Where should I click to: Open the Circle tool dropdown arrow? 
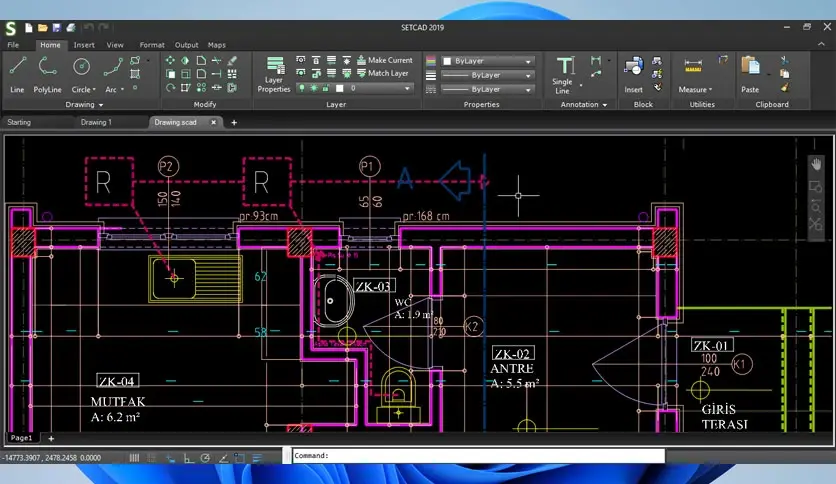tap(92, 90)
